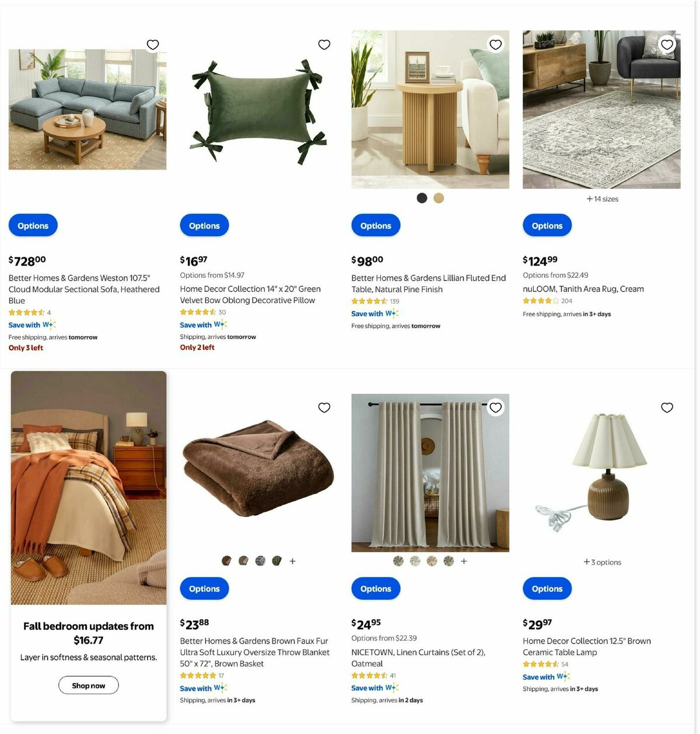
Task: Click Options button for Weston Sectional Sofa
Action: point(33,225)
